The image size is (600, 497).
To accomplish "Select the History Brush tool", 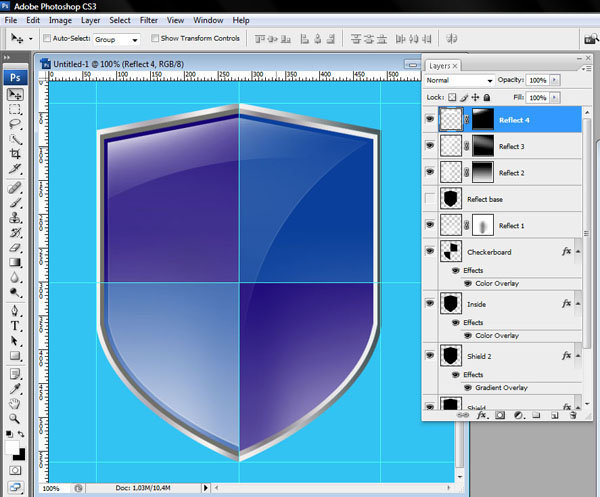I will 15,233.
